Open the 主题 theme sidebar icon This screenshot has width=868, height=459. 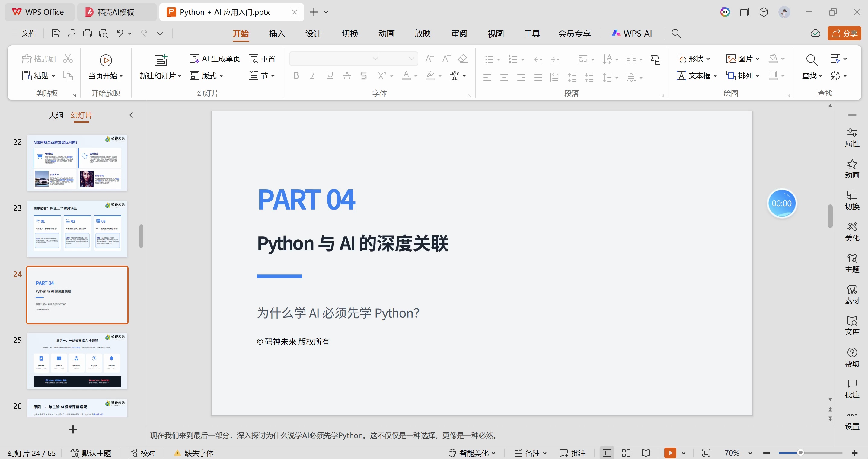click(852, 263)
